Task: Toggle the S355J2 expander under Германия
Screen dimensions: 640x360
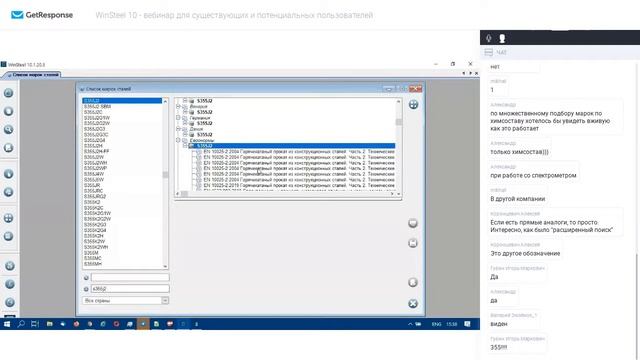Action: 185,123
